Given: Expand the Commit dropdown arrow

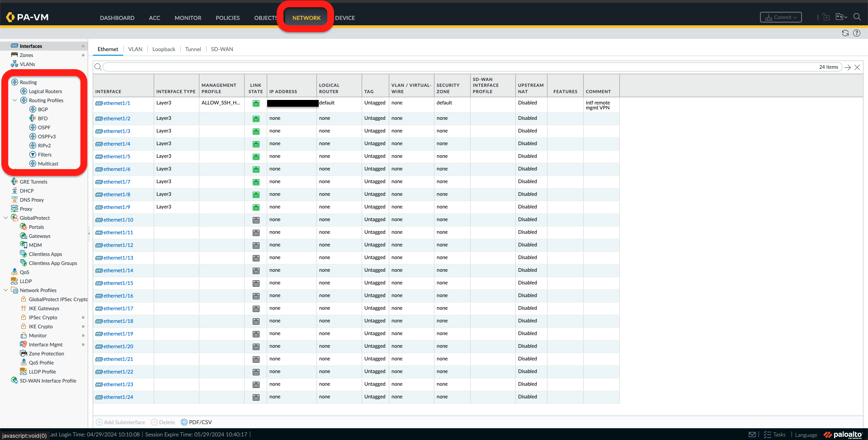Looking at the screenshot, I should tap(794, 17).
